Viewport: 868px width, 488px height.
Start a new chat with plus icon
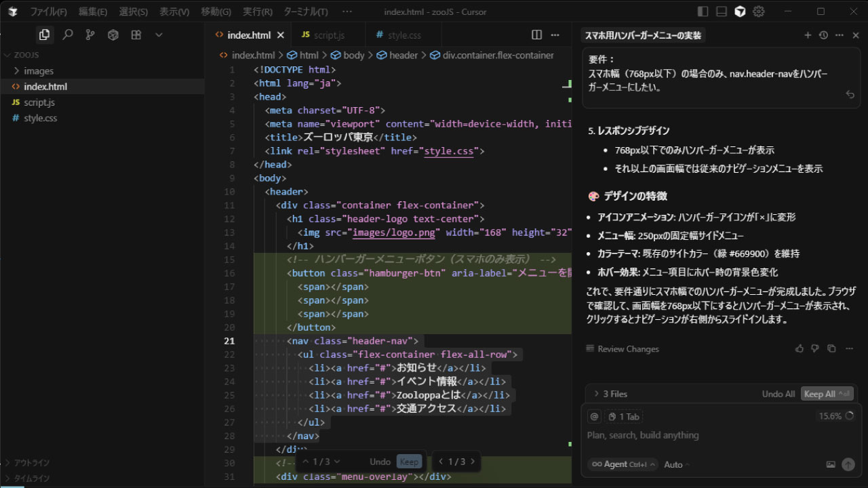(808, 35)
